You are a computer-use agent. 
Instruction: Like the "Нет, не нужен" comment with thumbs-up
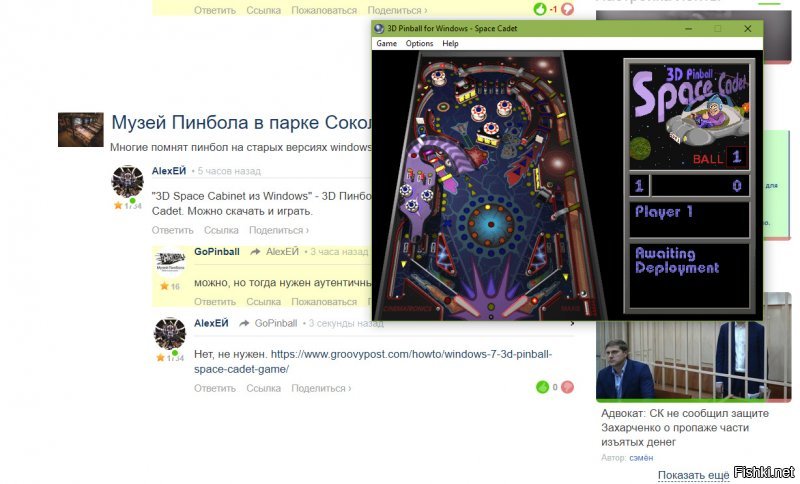tap(542, 387)
